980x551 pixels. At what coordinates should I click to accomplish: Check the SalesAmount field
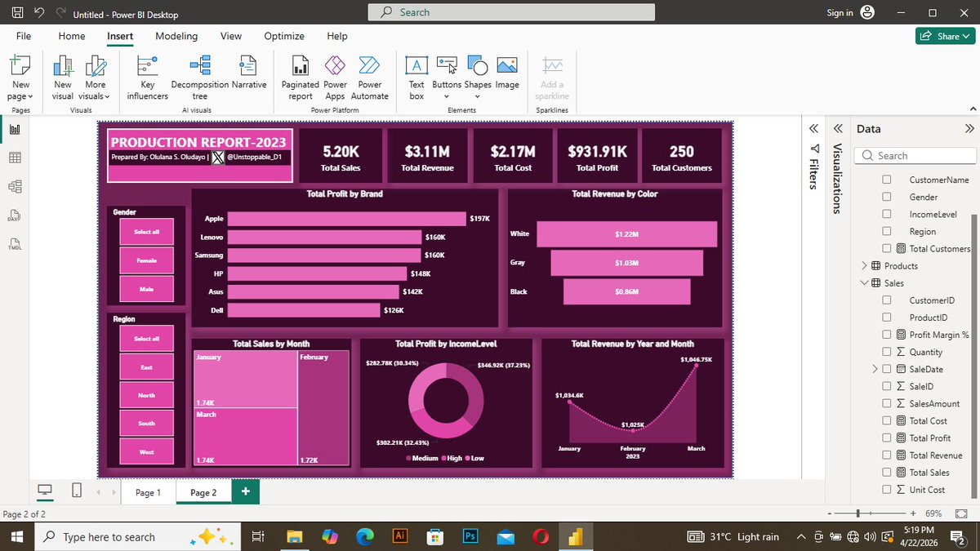coord(887,403)
